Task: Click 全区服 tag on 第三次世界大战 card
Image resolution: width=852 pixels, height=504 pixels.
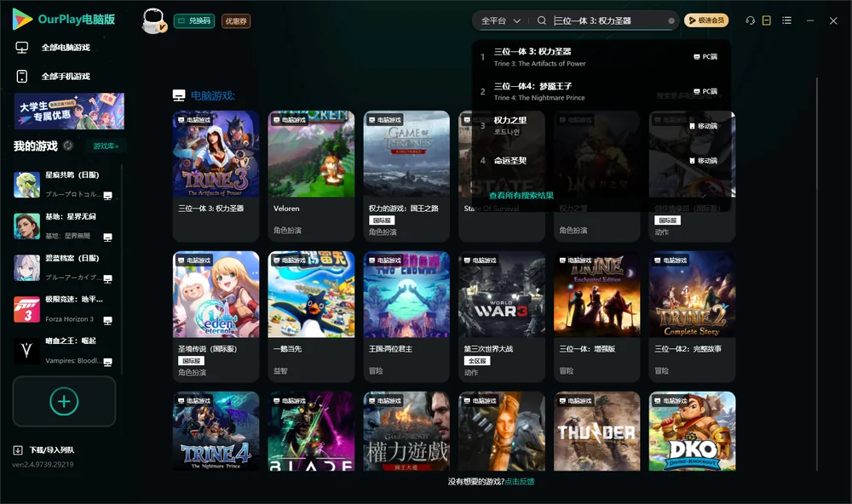Action: (476, 361)
